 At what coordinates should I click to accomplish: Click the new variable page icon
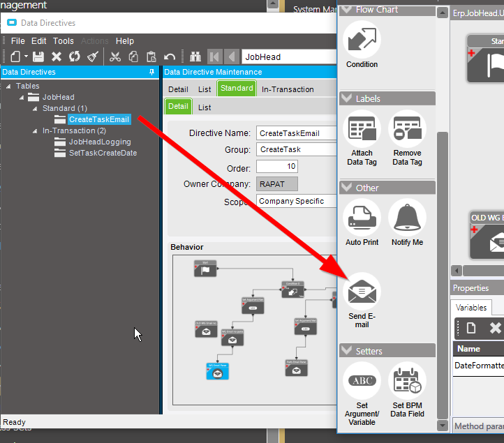(x=471, y=328)
